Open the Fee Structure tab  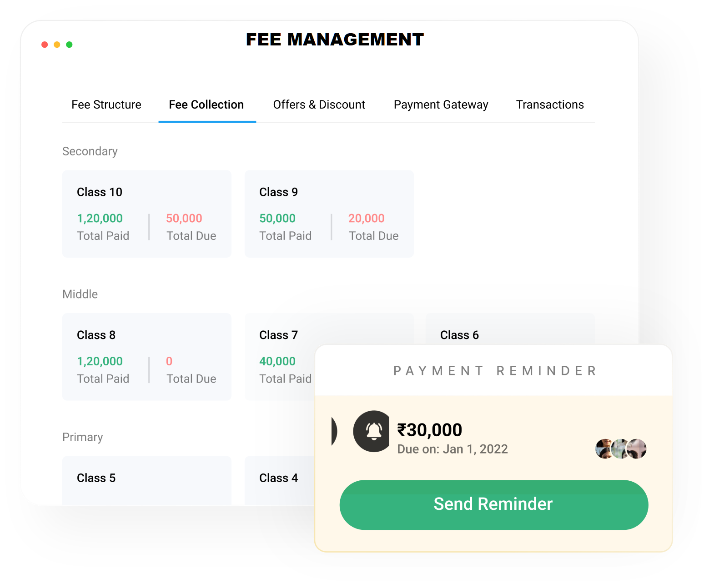pos(106,105)
